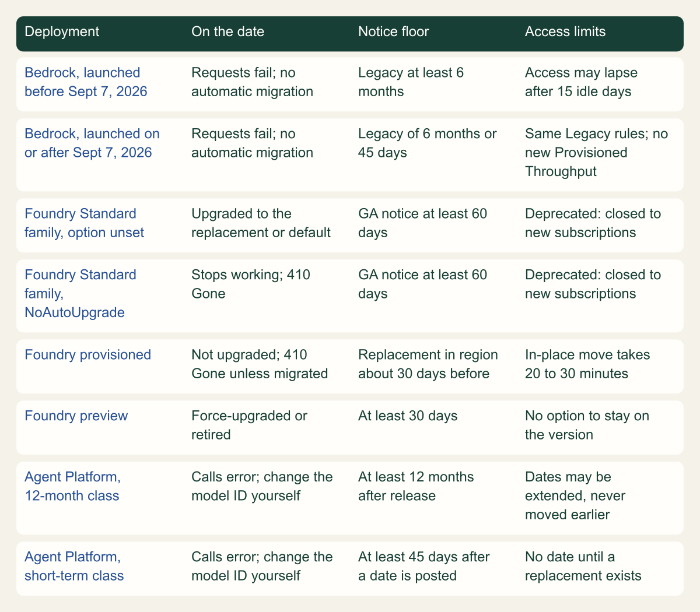Viewport: 700px width, 612px height.
Task: Select 'Deprecated: closed to new subscriptions' in option unset row
Action: [593, 223]
